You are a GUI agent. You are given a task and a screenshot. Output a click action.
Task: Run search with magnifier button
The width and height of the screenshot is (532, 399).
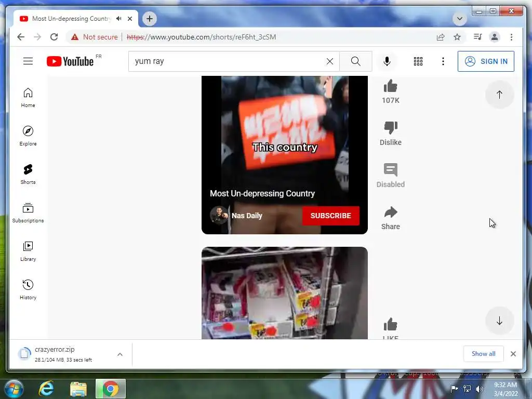click(355, 61)
